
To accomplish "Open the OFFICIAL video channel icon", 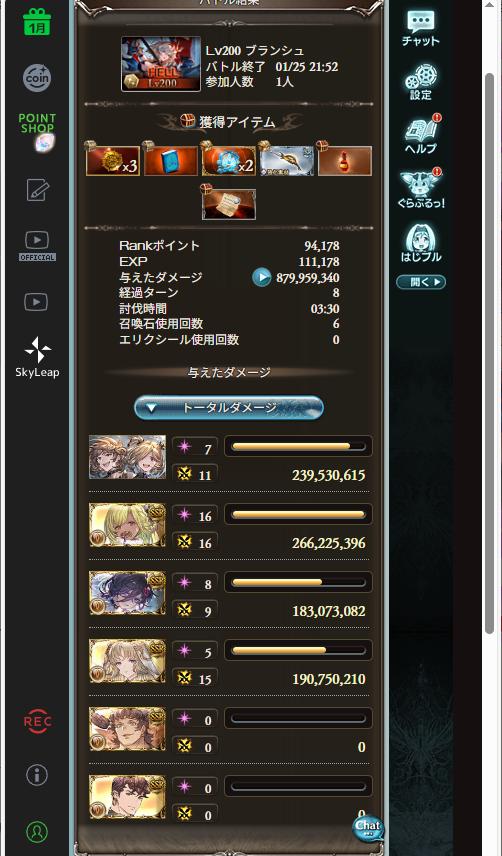I will [37, 246].
